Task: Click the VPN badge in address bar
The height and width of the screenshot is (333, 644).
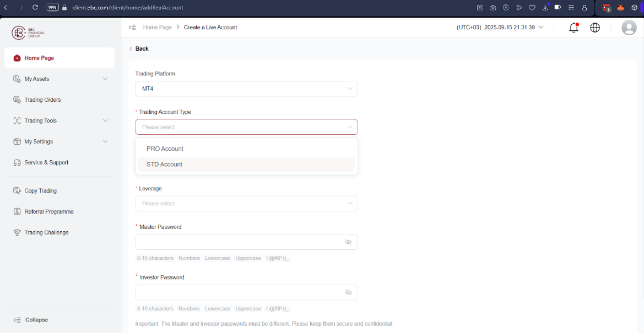Action: coord(52,7)
